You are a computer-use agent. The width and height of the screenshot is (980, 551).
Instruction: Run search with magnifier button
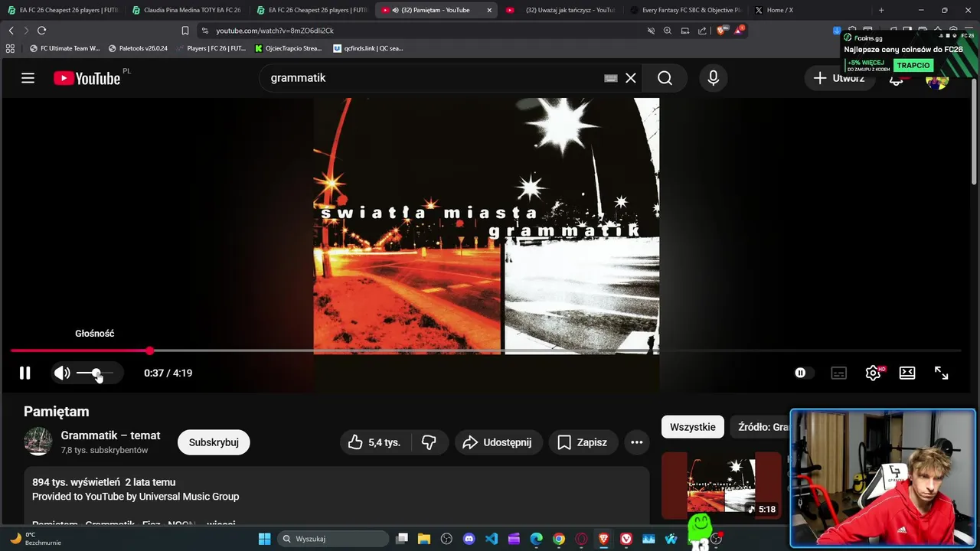coord(665,78)
